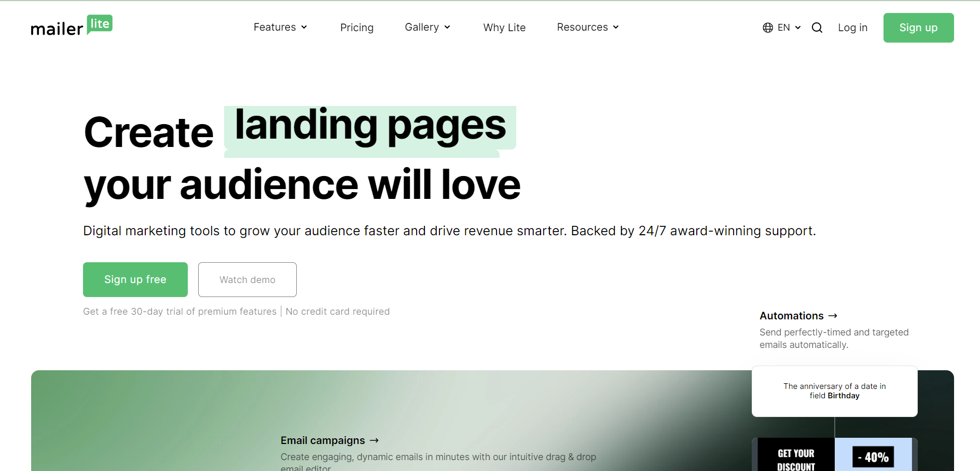Click the Sign up free button
The width and height of the screenshot is (980, 471).
point(135,279)
